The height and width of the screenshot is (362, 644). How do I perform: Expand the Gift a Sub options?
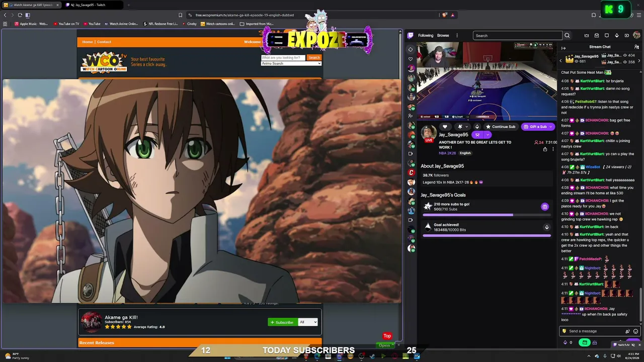[x=552, y=127]
